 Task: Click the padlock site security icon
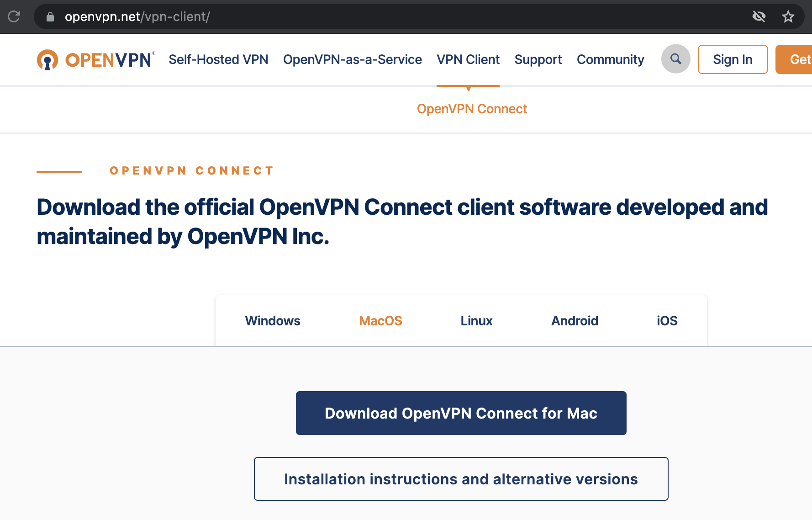point(50,17)
